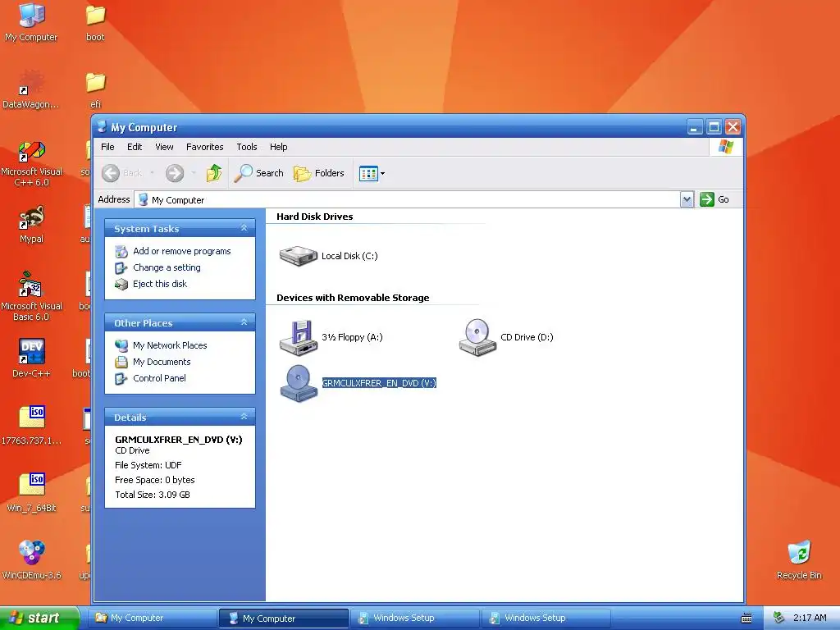Switch to first Windows Setup taskbar button
Viewport: 840px width, 630px height.
415,619
